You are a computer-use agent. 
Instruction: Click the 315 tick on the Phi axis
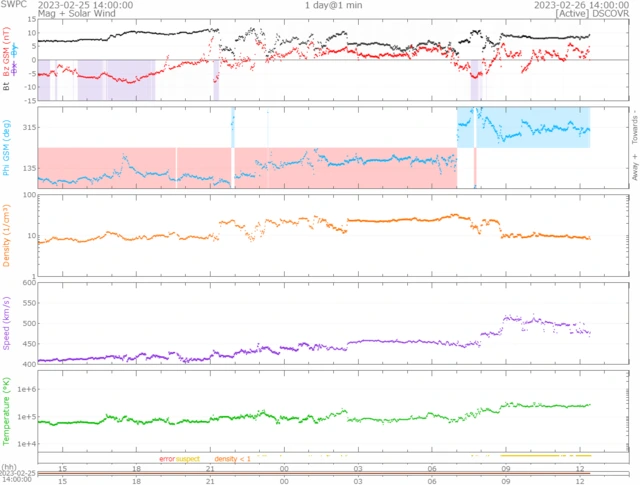tap(29, 127)
